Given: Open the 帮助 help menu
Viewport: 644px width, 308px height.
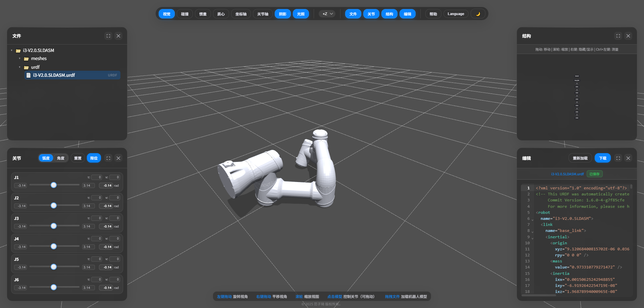Looking at the screenshot, I should 433,14.
